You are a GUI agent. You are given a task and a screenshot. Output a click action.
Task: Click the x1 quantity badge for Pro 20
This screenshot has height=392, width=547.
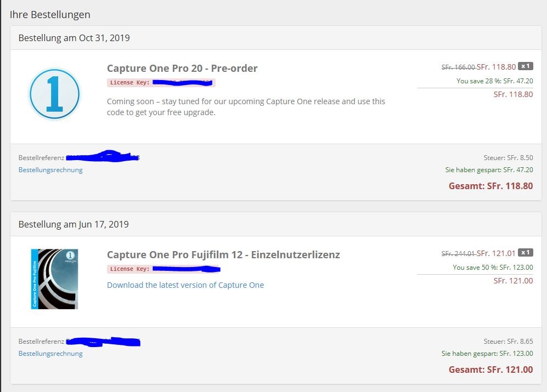526,66
